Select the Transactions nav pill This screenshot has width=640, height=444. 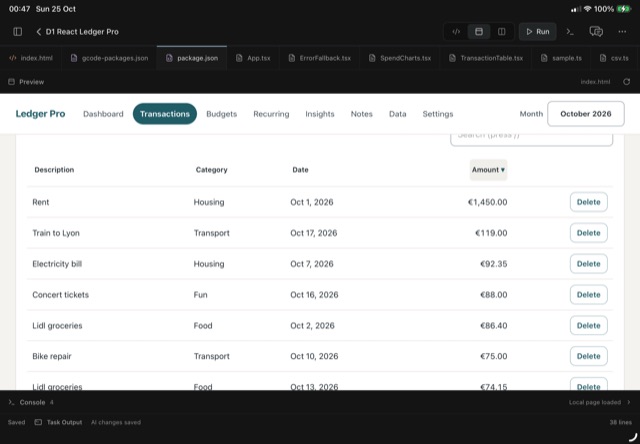[x=165, y=114]
